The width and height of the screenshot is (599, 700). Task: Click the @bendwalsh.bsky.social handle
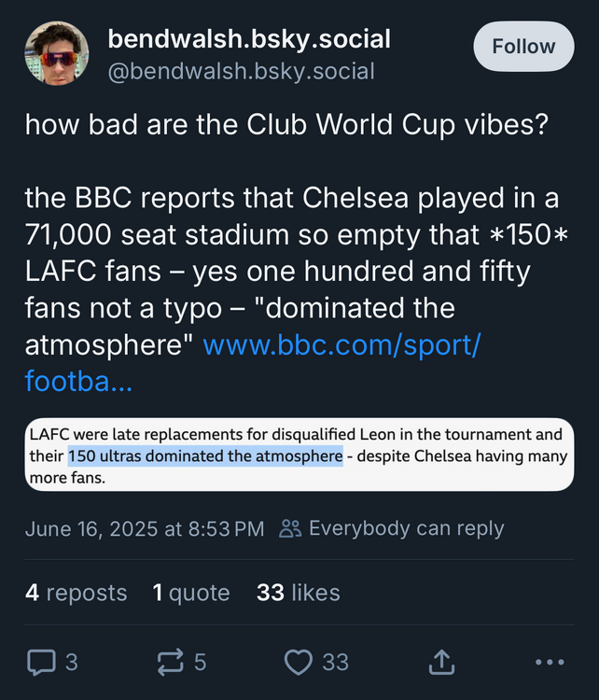pos(242,71)
